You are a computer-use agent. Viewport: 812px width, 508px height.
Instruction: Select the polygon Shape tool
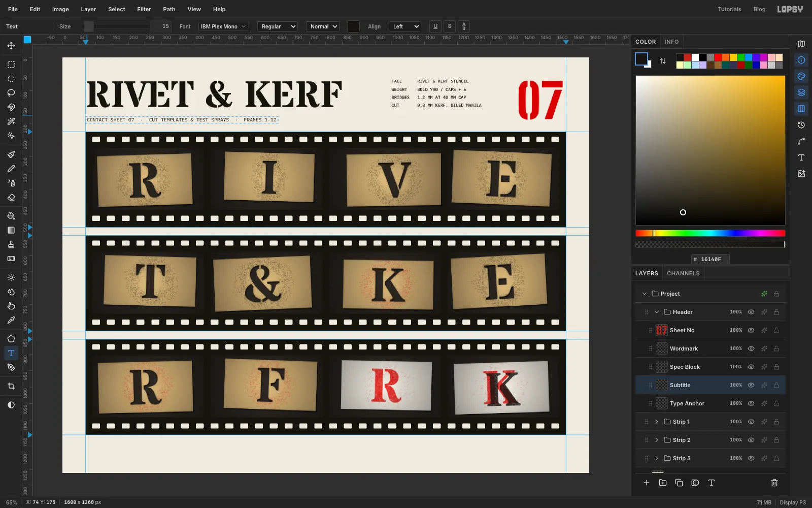11,339
